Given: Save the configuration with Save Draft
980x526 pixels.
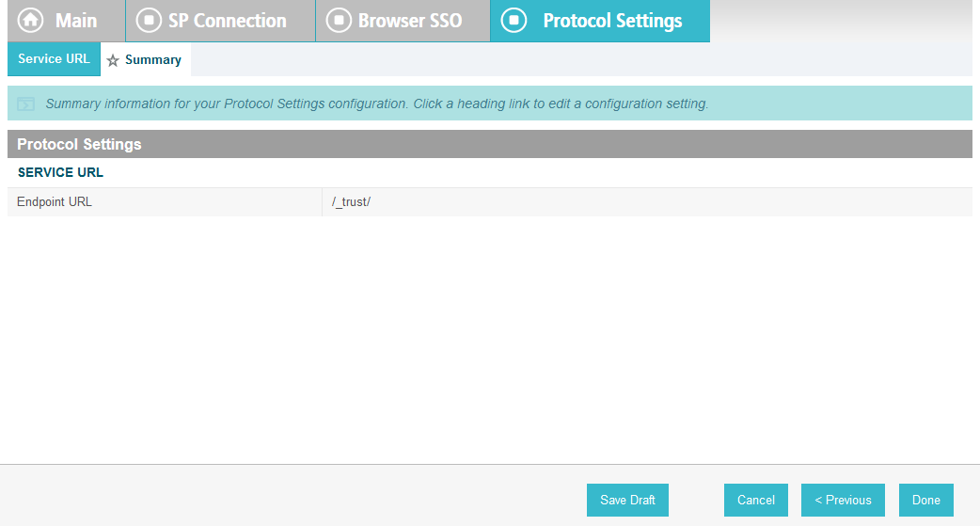Looking at the screenshot, I should pos(627,500).
